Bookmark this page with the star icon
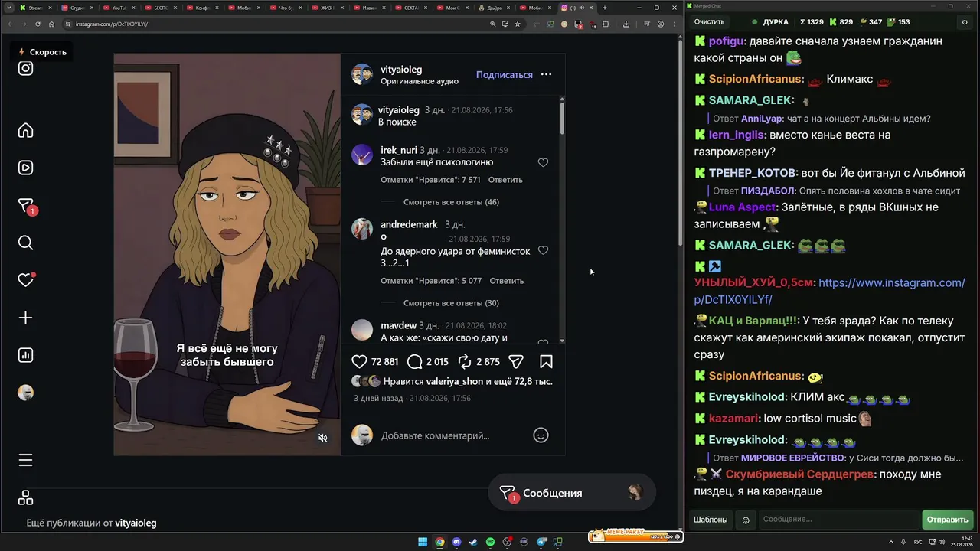980x551 pixels. click(x=518, y=24)
